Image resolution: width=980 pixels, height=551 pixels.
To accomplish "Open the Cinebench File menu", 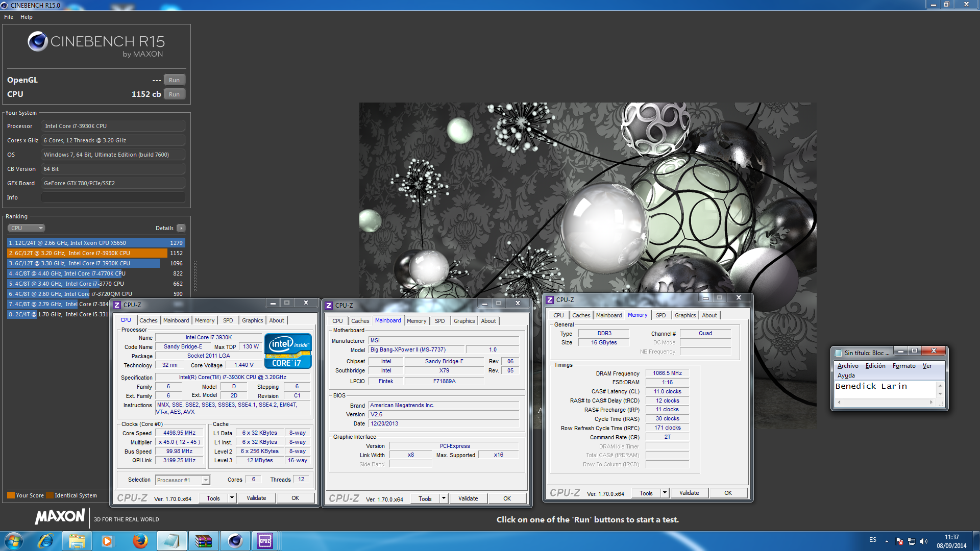I will (x=9, y=17).
